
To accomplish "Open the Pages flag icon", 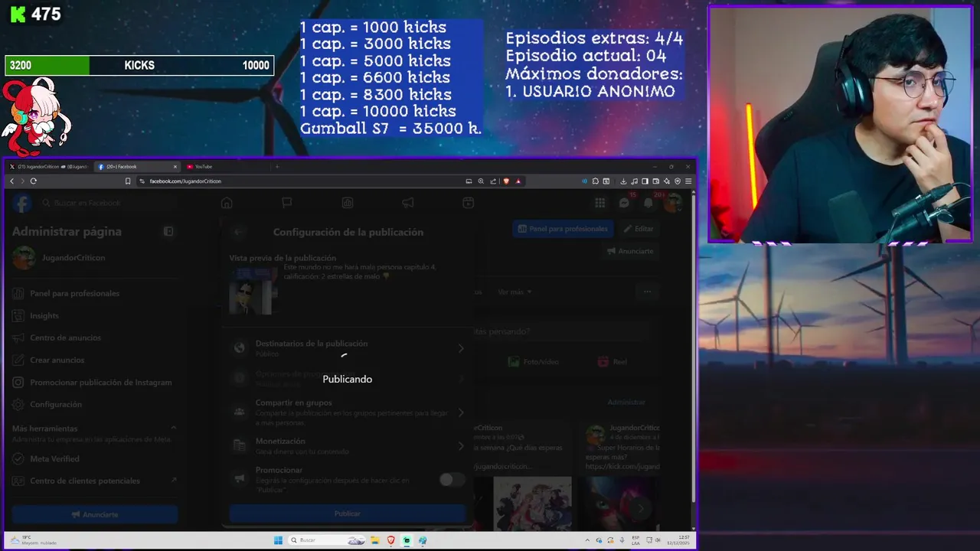I will [x=287, y=203].
